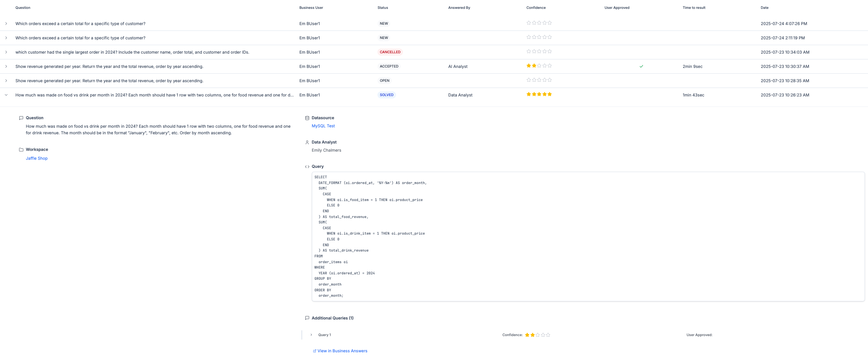Image resolution: width=868 pixels, height=355 pixels.
Task: Expand the ACCEPTED 'Show revenue generated per year' row
Action: 6,66
